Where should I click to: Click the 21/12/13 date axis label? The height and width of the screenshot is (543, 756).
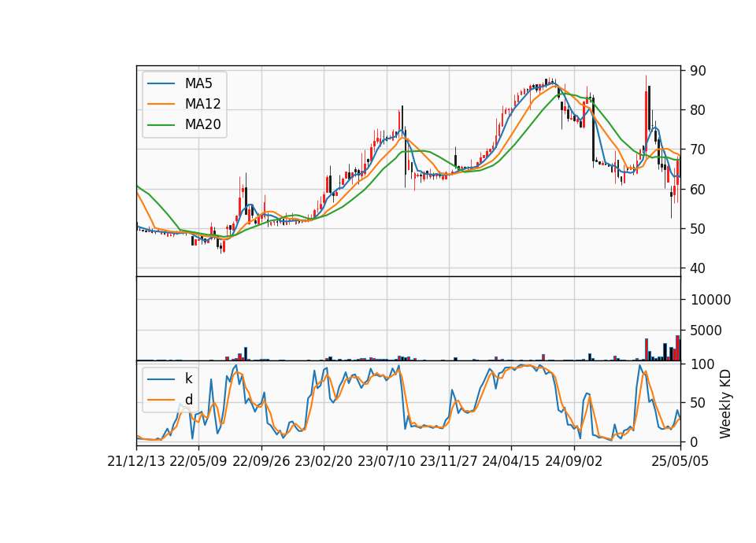coord(136,461)
